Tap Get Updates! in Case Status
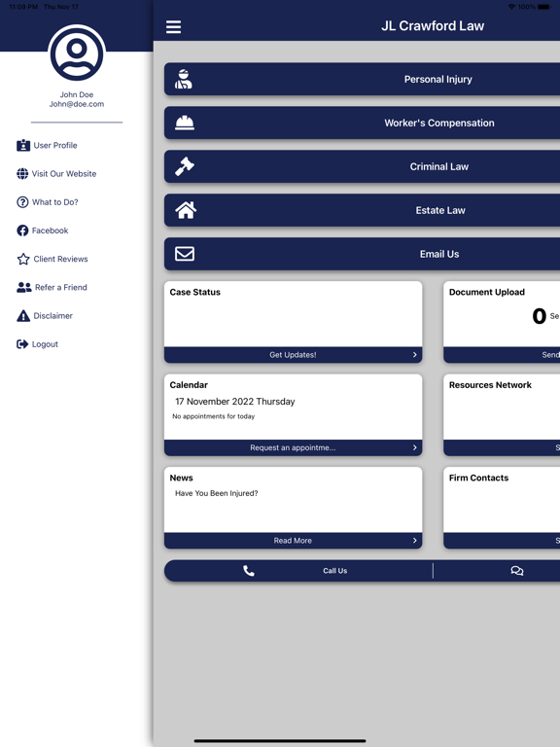The height and width of the screenshot is (747, 560). [x=293, y=355]
